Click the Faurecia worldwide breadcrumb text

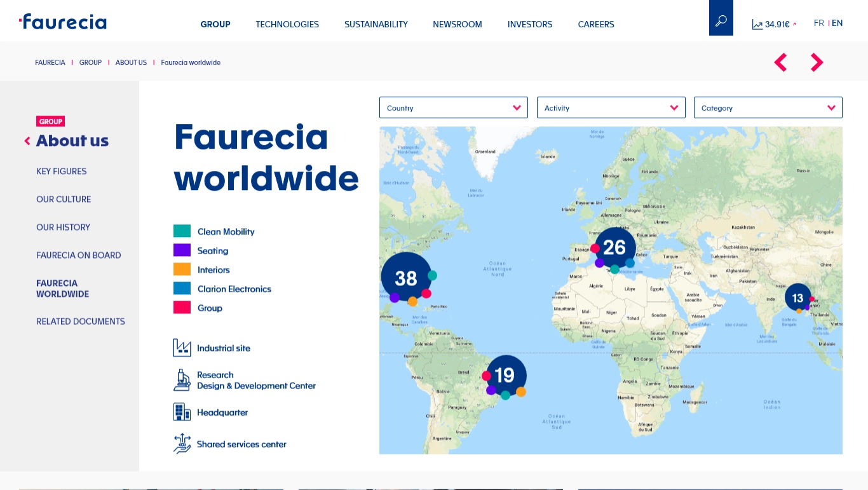[x=191, y=62]
